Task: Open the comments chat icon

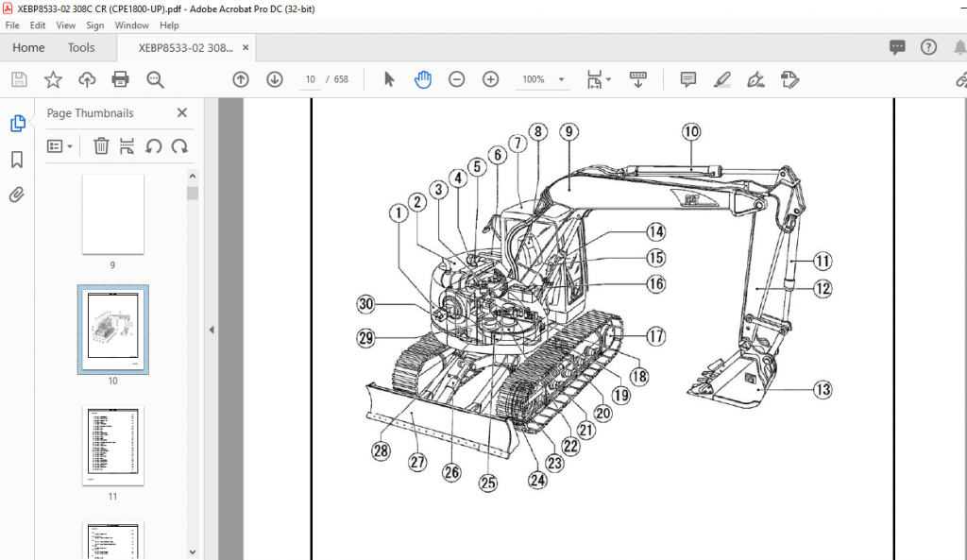Action: [897, 47]
